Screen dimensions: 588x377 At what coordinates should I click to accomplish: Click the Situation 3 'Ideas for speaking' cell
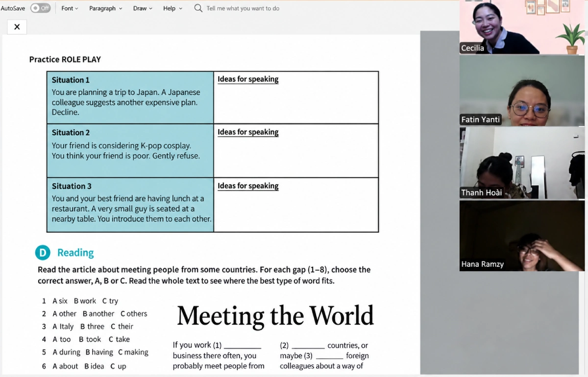[x=296, y=205]
